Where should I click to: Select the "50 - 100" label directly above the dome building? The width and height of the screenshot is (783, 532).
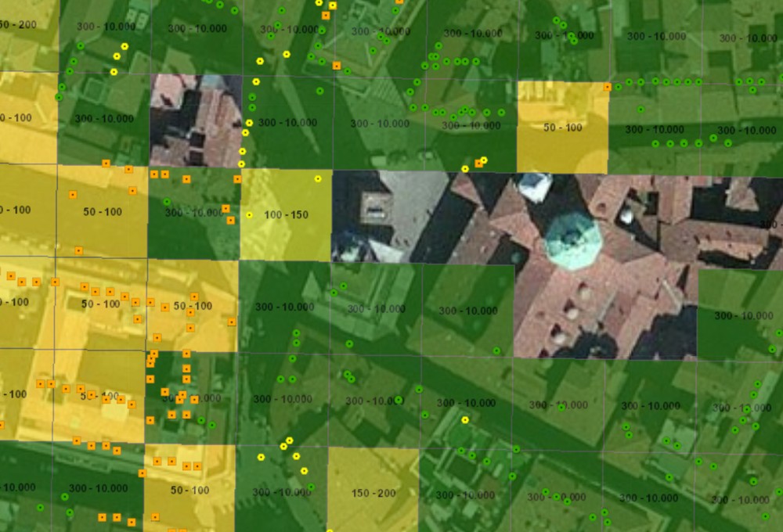(563, 128)
